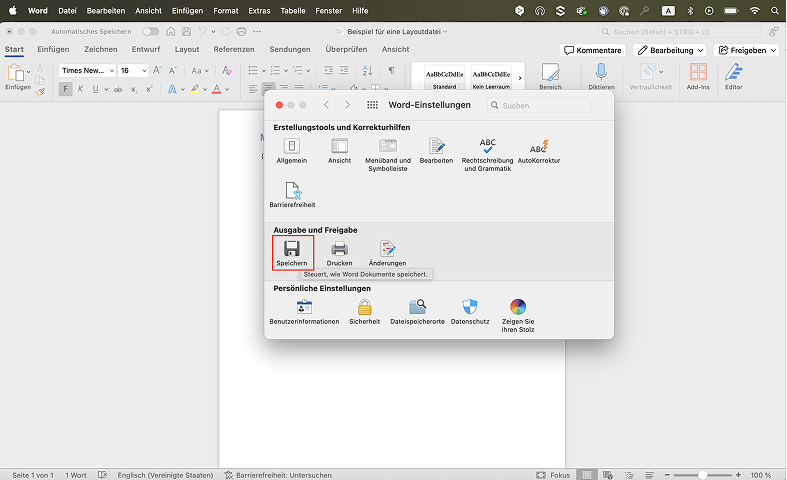
Task: Click the Englisch (Vereinigte Staaten) language
Action: click(x=165, y=475)
